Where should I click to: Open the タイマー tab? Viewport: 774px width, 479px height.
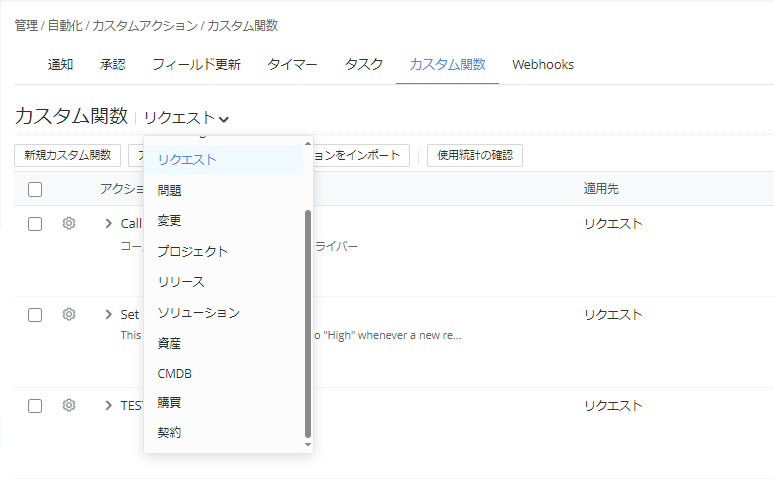pyautogui.click(x=292, y=65)
